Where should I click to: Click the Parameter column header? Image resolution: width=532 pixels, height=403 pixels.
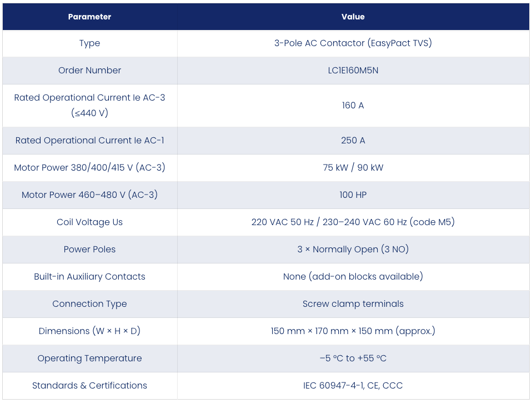tap(89, 17)
